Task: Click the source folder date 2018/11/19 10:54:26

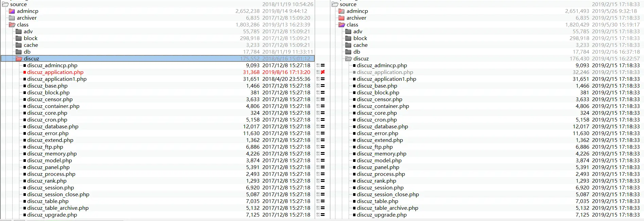Action: [288, 4]
